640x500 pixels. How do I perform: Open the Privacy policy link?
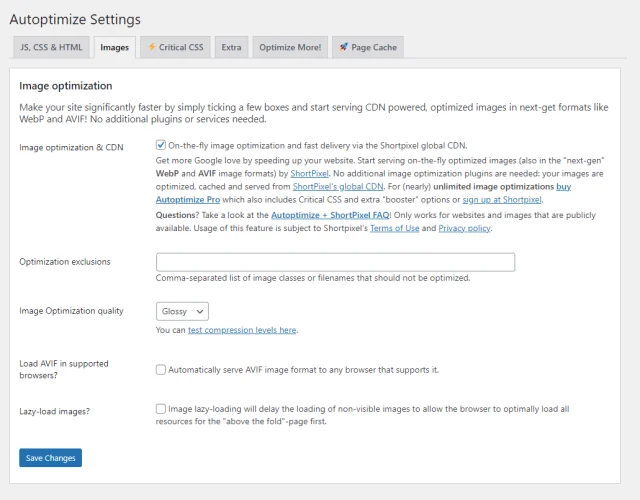463,228
